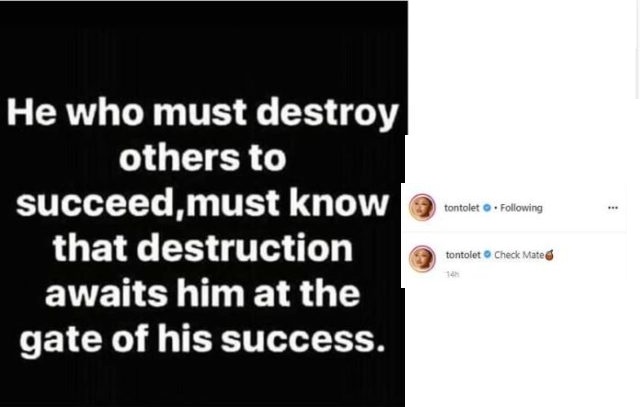
Task: Click the 14h timestamp
Action: pyautogui.click(x=453, y=274)
